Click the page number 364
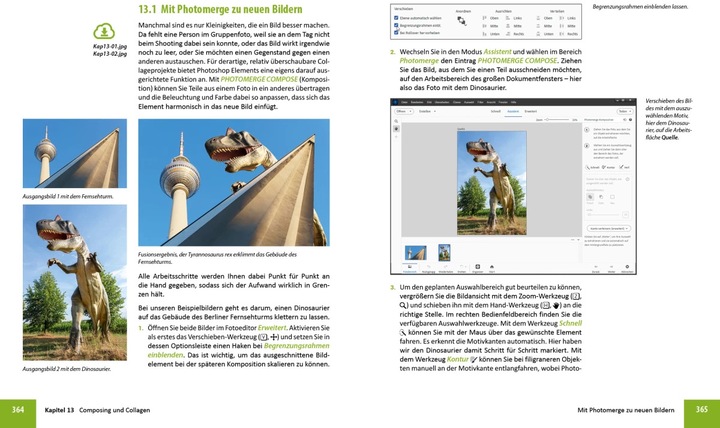Screen dimensions: 720x428 click(18, 409)
